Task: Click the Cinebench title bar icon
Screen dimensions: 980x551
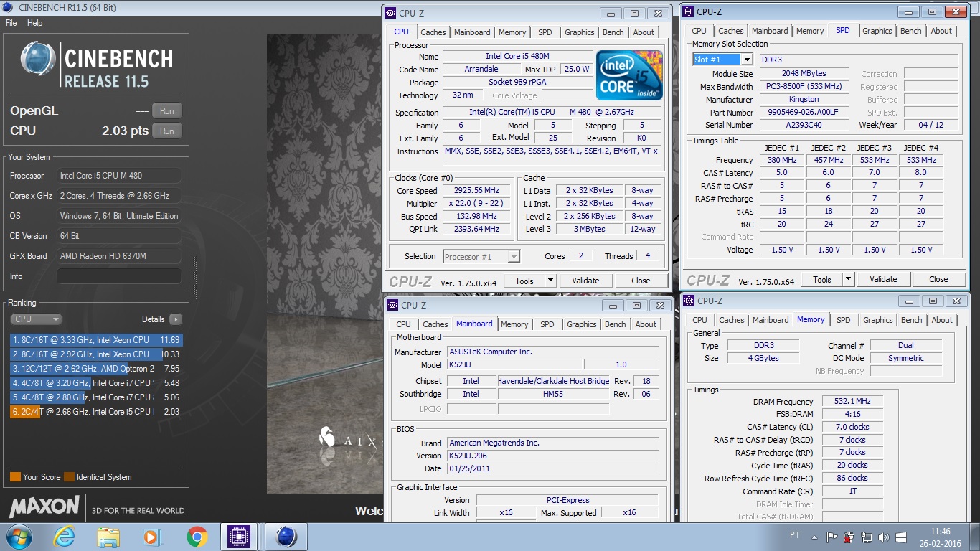Action: [x=9, y=8]
